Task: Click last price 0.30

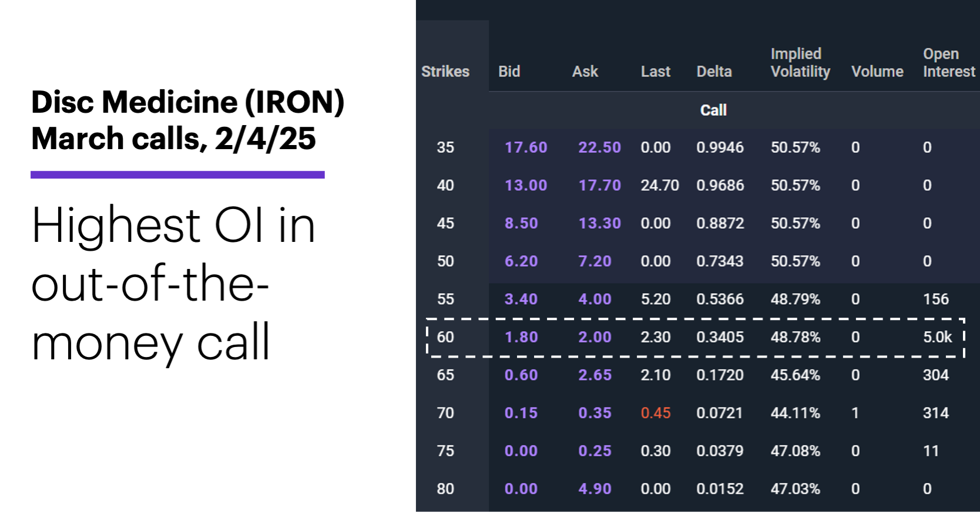Action: [656, 451]
